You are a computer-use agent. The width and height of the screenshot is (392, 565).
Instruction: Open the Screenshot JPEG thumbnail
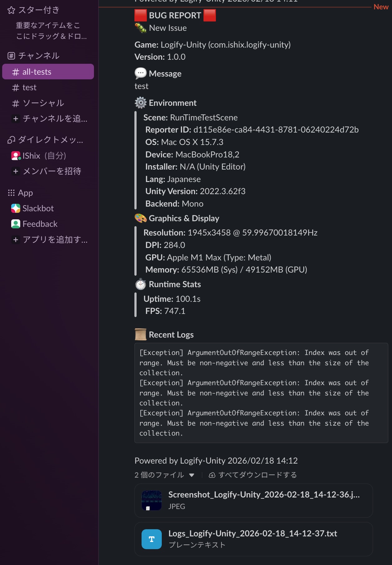coord(152,501)
